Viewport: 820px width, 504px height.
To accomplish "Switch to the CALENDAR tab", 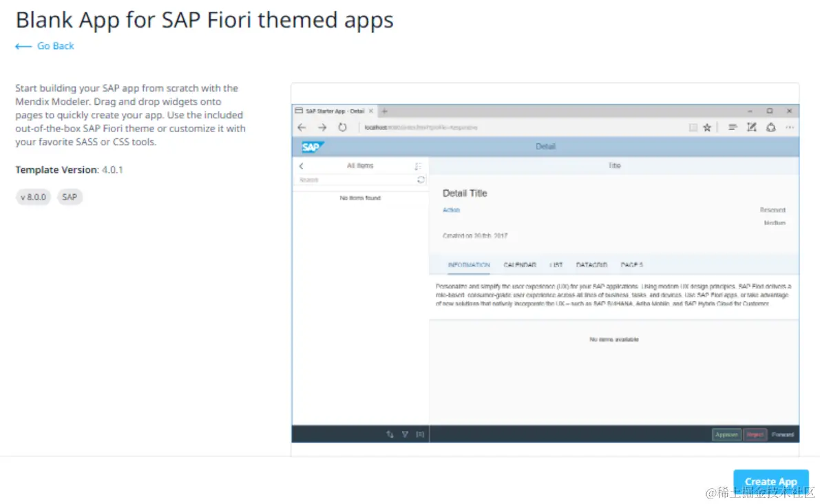I will (520, 265).
